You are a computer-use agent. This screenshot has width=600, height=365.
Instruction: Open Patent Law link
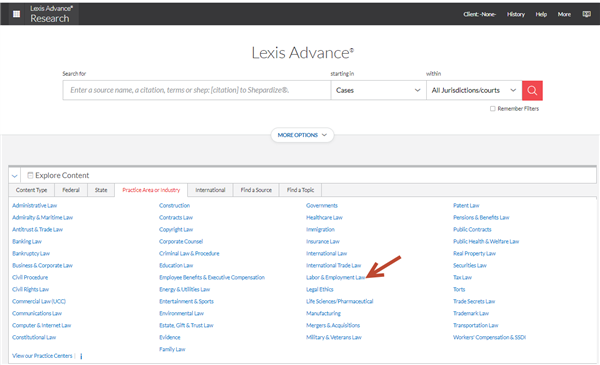point(466,205)
